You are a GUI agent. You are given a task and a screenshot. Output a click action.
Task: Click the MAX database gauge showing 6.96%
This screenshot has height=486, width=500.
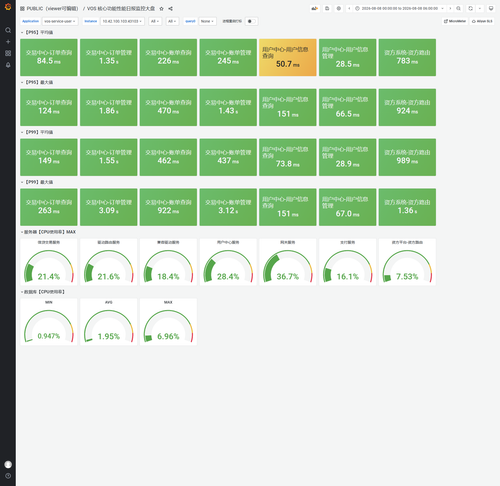click(168, 322)
